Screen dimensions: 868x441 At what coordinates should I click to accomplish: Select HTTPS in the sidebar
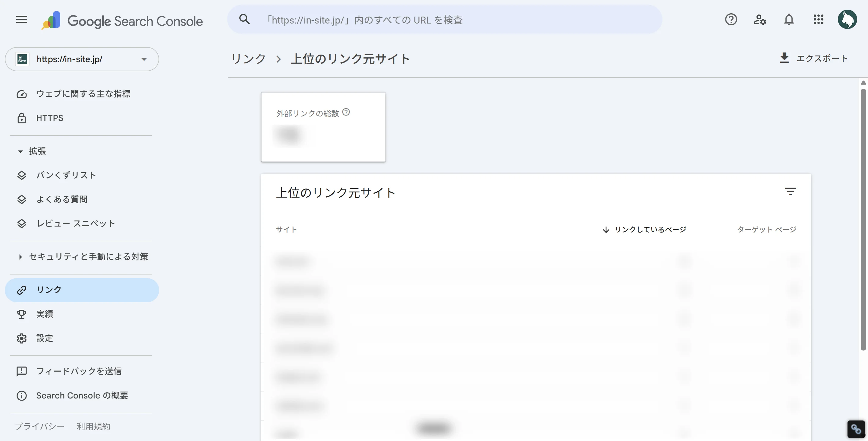49,118
